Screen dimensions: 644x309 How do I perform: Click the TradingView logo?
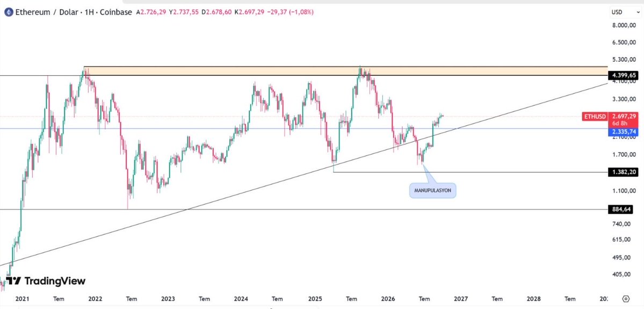pyautogui.click(x=46, y=281)
